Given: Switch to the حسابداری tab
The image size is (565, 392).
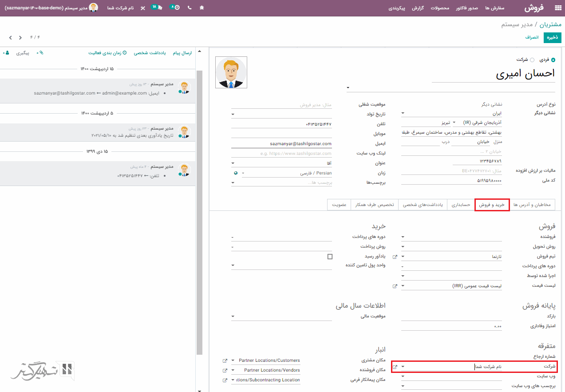Looking at the screenshot, I should point(461,205).
